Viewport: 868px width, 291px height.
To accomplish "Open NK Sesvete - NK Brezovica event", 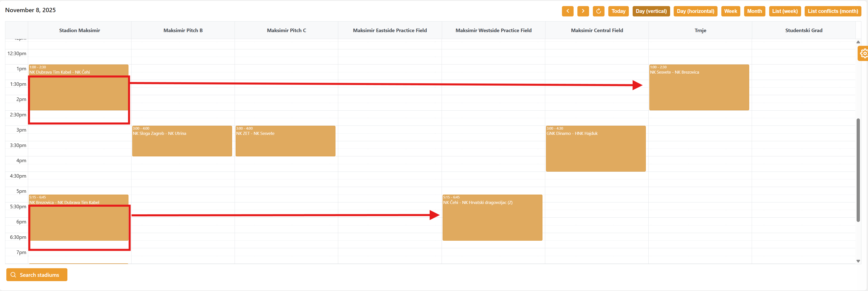I will click(x=699, y=88).
